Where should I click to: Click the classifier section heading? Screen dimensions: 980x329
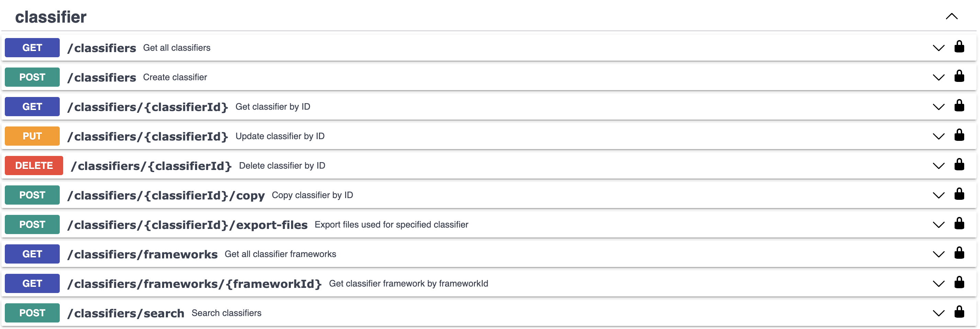(x=50, y=16)
